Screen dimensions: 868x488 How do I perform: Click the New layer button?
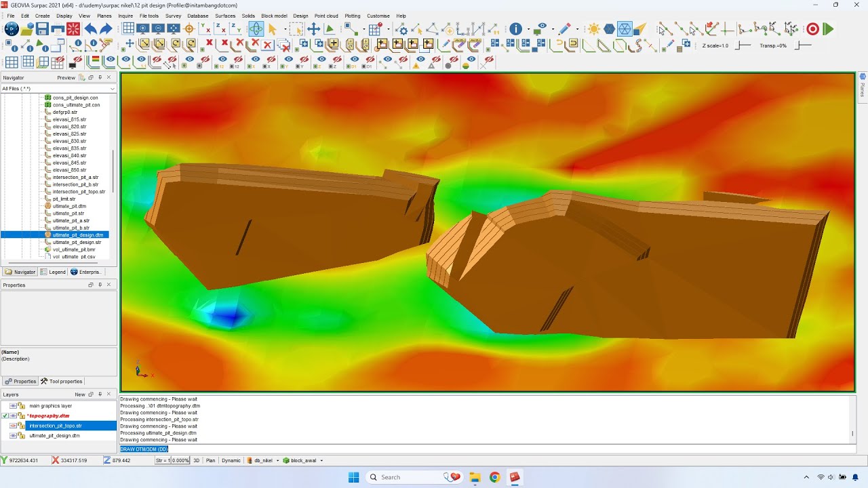click(x=80, y=394)
